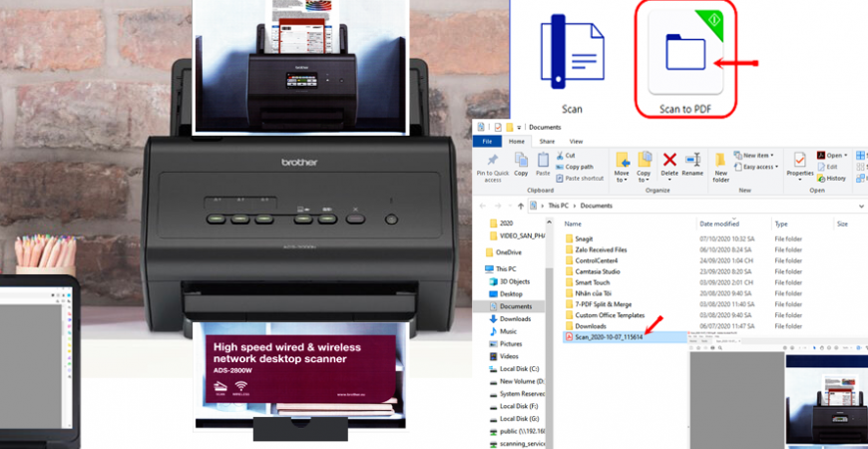Viewport: 868px width, 449px height.
Task: Open the recent locations dropdown arrow
Action: point(509,206)
